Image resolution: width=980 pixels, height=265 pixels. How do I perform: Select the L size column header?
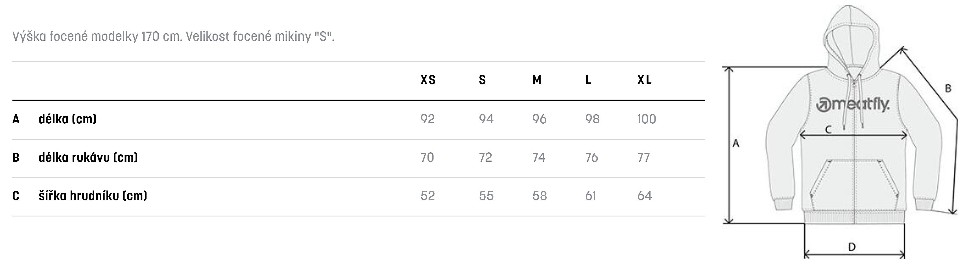588,80
